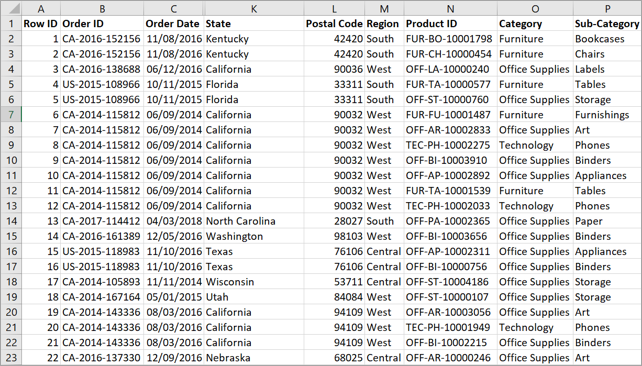Click the 'Row ID' header cell
The height and width of the screenshot is (366, 642).
(x=41, y=24)
